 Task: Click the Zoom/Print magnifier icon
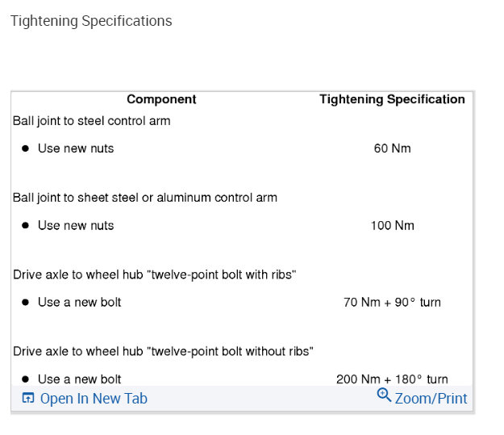pyautogui.click(x=384, y=395)
